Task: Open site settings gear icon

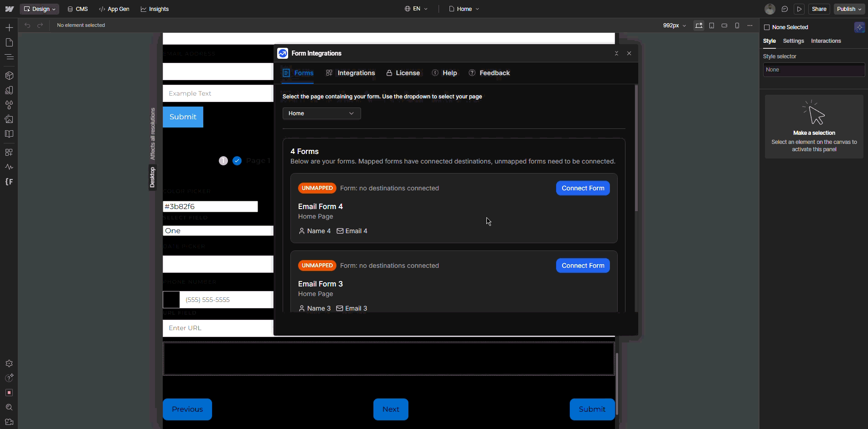Action: (9, 363)
